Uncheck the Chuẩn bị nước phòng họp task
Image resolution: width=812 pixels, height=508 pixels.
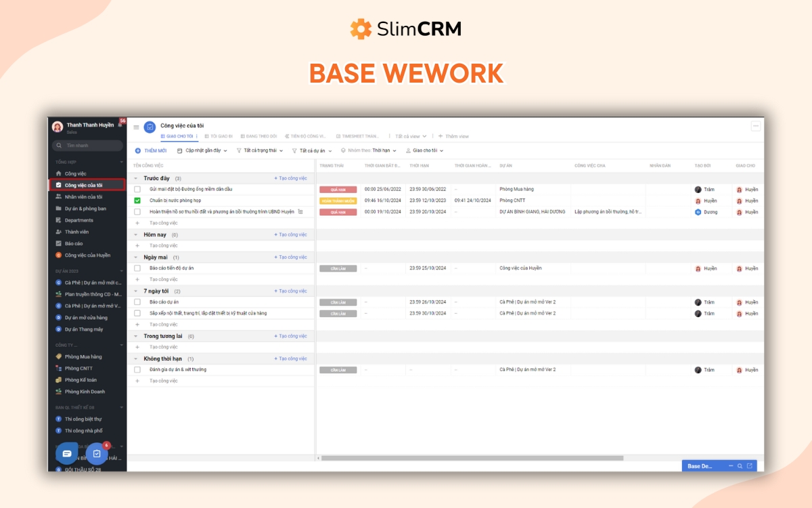tap(137, 200)
